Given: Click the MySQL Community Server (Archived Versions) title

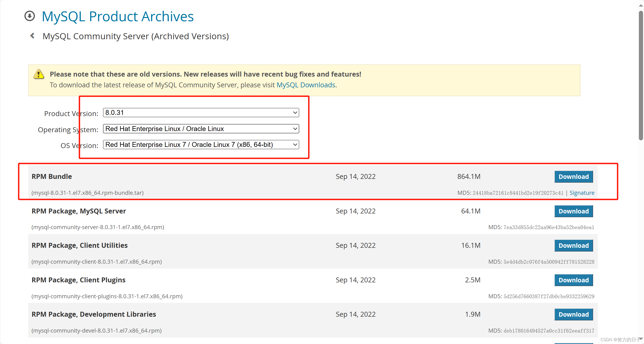Looking at the screenshot, I should coord(136,36).
